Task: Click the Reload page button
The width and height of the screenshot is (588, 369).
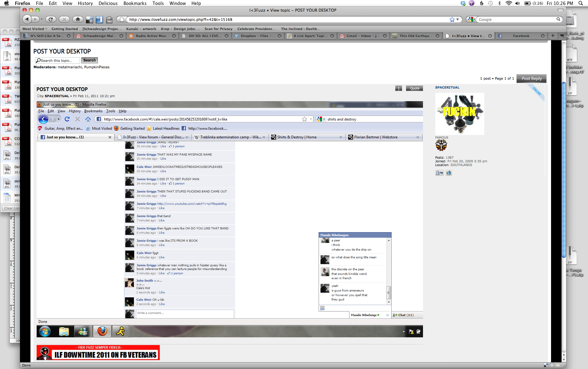Action: [x=51, y=19]
